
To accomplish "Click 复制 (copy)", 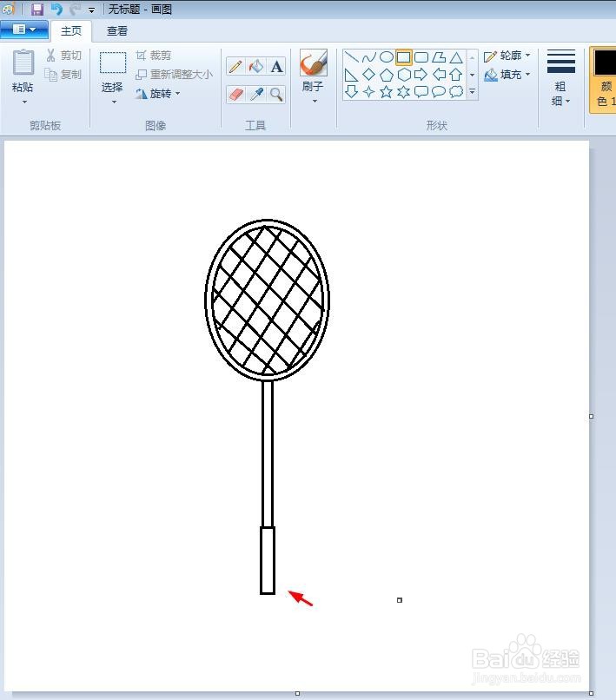I will coord(64,74).
